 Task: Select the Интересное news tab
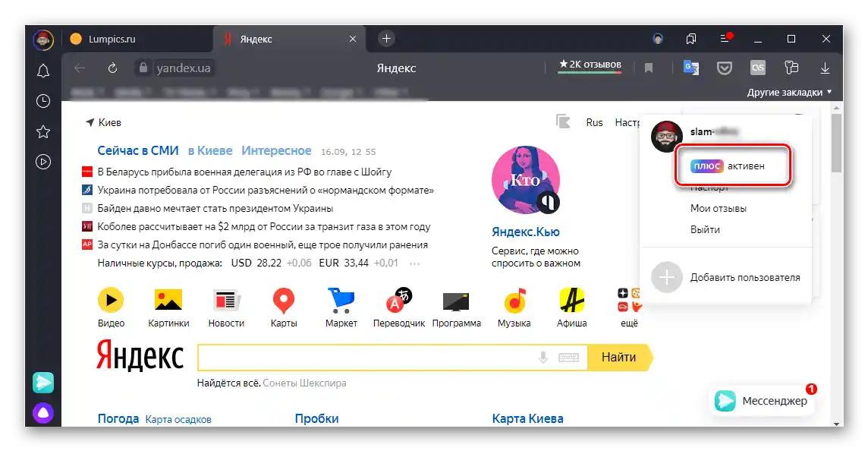[x=276, y=150]
